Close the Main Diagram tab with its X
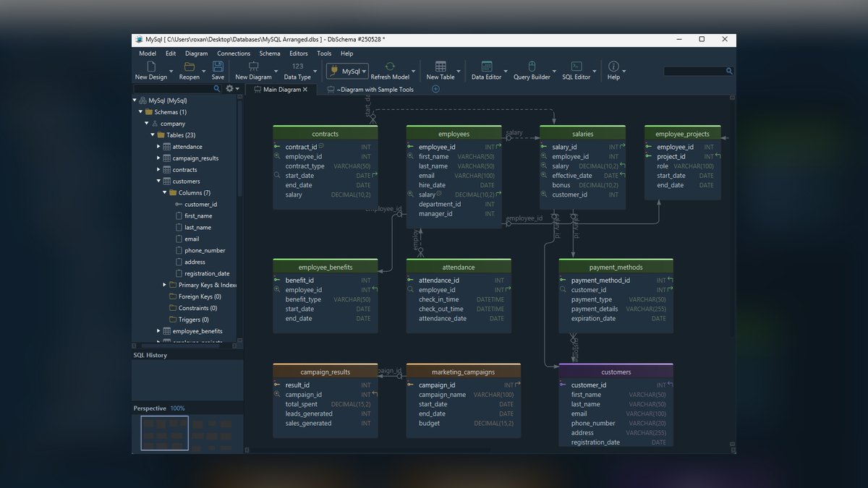The image size is (868, 488). (x=305, y=90)
